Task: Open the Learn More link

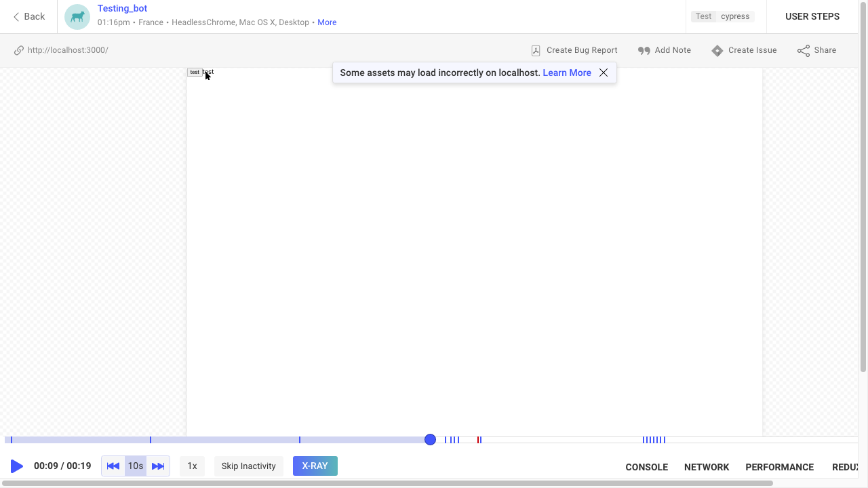Action: click(567, 73)
